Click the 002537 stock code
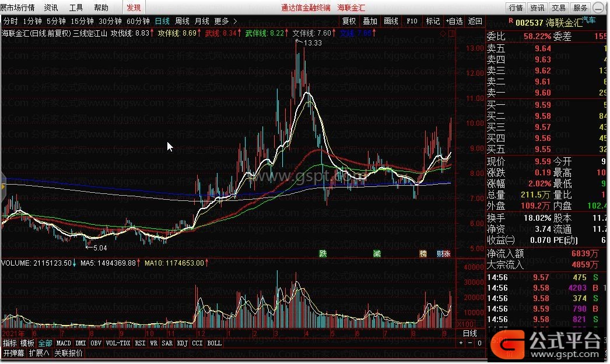Viewport: 610px width, 364px height. tap(529, 23)
